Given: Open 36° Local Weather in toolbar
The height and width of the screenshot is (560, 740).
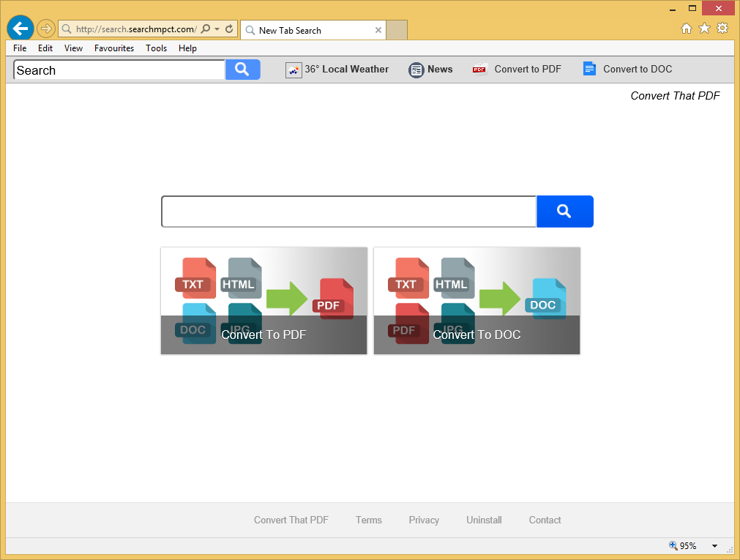Looking at the screenshot, I should pyautogui.click(x=337, y=70).
